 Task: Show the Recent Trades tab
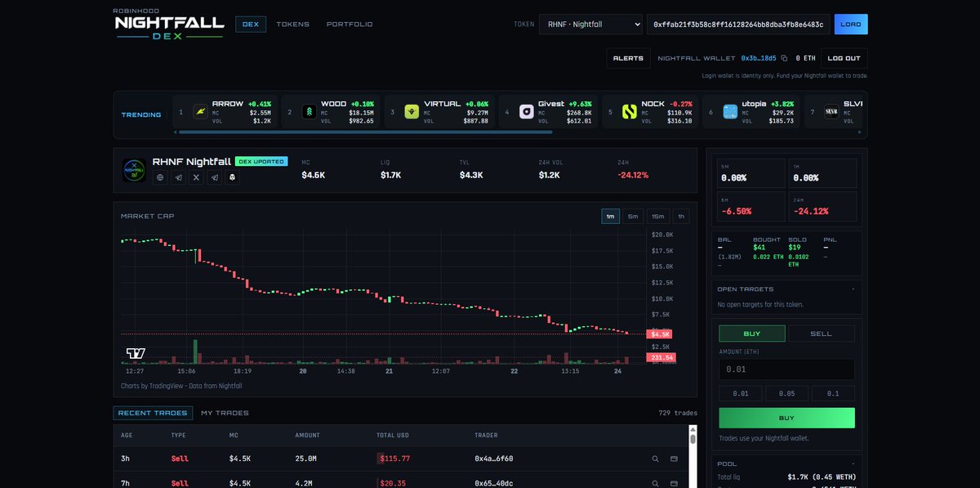[154, 413]
